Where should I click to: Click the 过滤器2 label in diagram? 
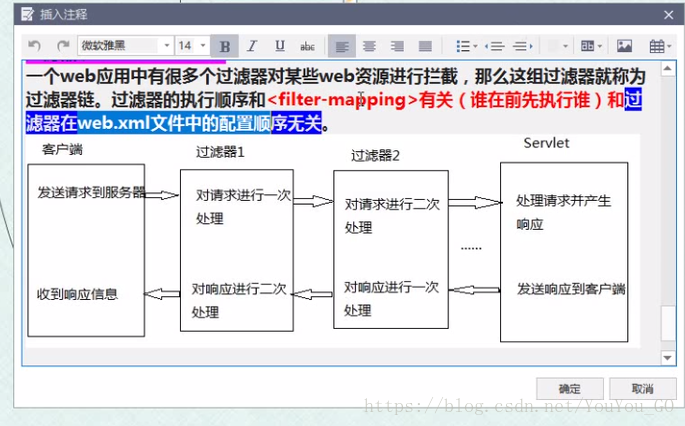(x=375, y=156)
